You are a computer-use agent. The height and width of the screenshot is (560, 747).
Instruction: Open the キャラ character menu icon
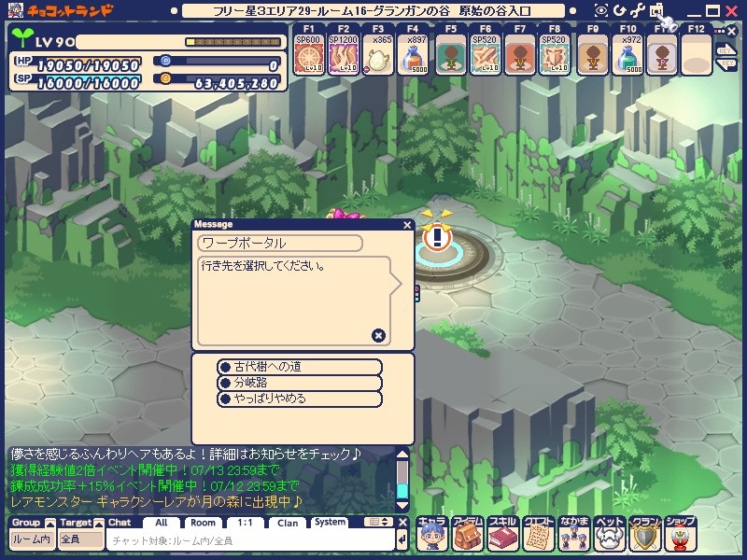[x=432, y=534]
